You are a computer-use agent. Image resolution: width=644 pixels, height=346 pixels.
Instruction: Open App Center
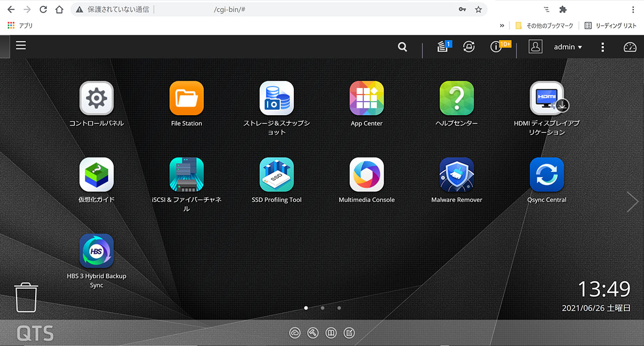point(366,98)
